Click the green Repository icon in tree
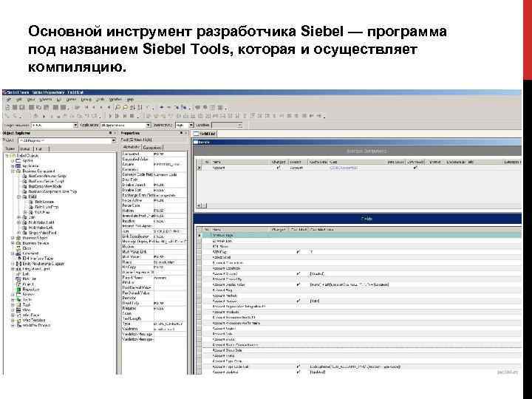The height and width of the screenshot is (399, 532). tap(18, 290)
